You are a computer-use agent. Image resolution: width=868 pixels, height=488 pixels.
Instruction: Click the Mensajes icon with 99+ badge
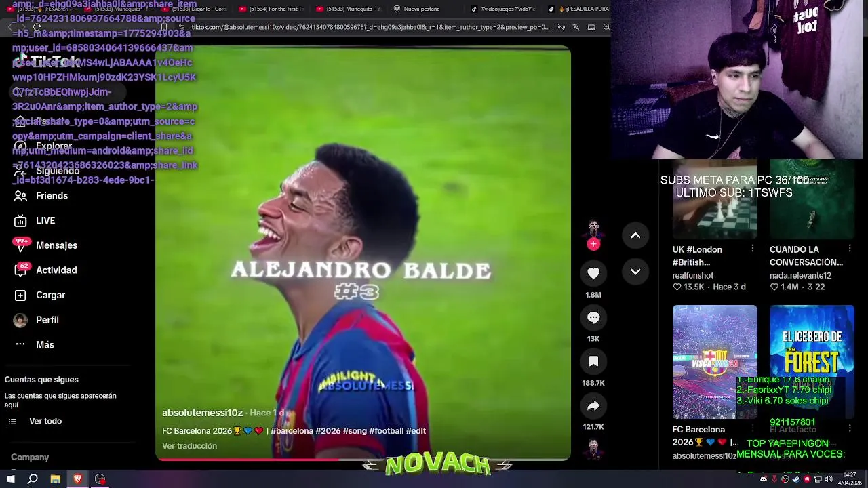21,245
